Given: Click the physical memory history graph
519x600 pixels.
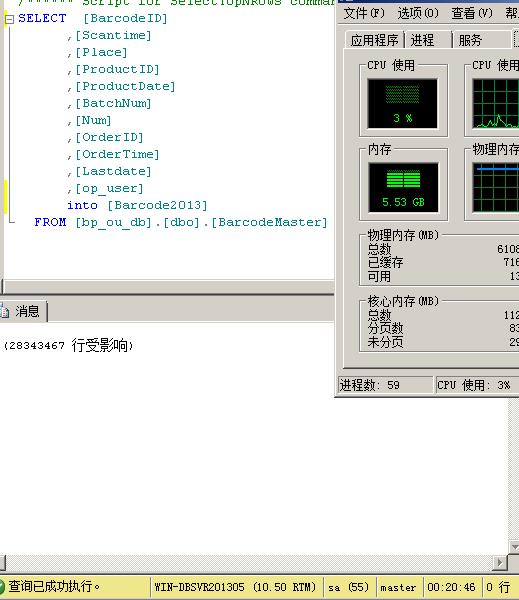Looking at the screenshot, I should 496,188.
